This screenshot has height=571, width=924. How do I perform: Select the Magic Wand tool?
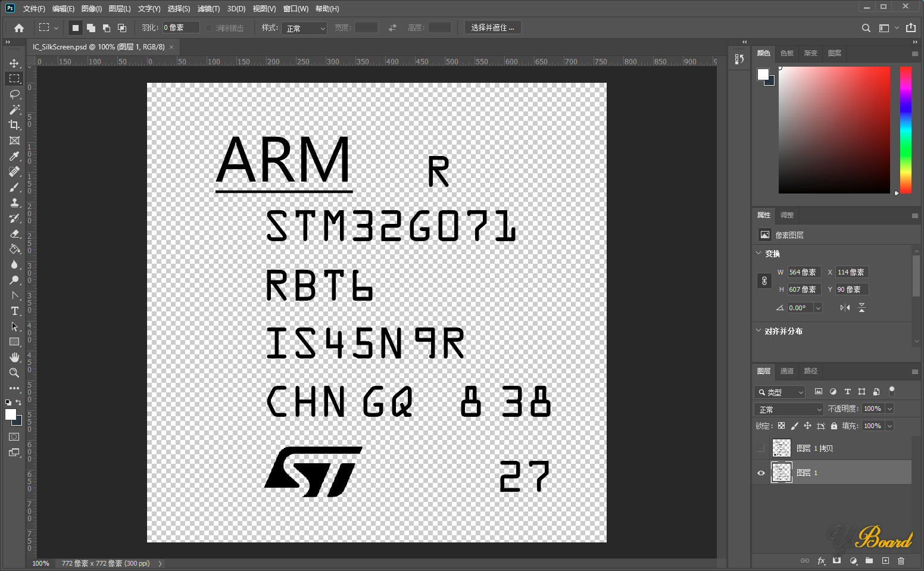click(14, 110)
